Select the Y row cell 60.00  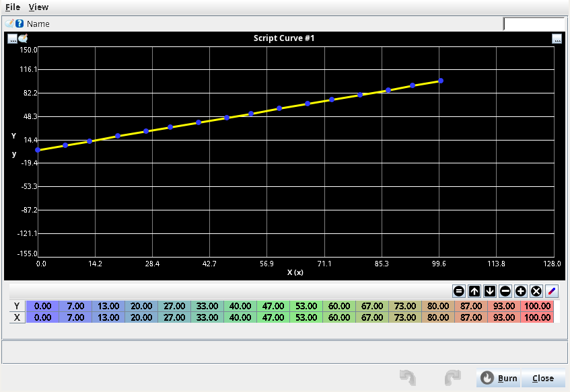point(339,306)
